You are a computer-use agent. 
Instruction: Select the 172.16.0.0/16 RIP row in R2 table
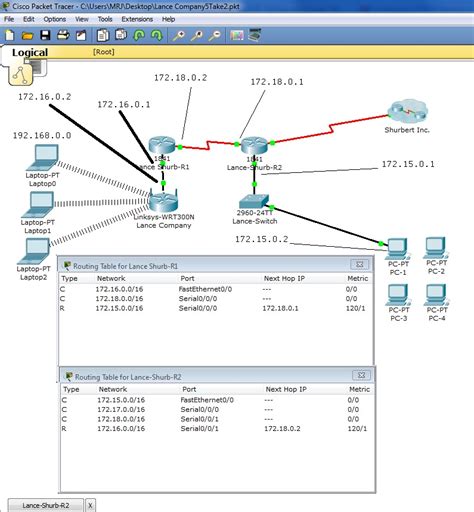[x=217, y=429]
